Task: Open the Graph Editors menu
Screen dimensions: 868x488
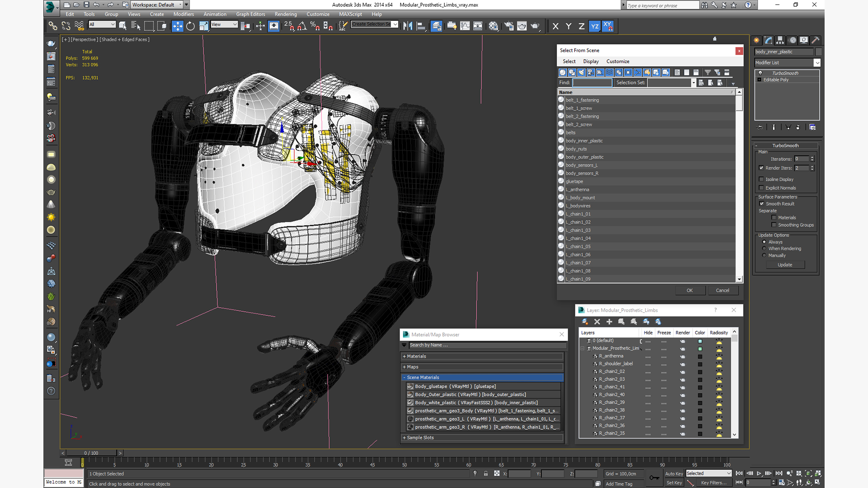Action: 250,14
